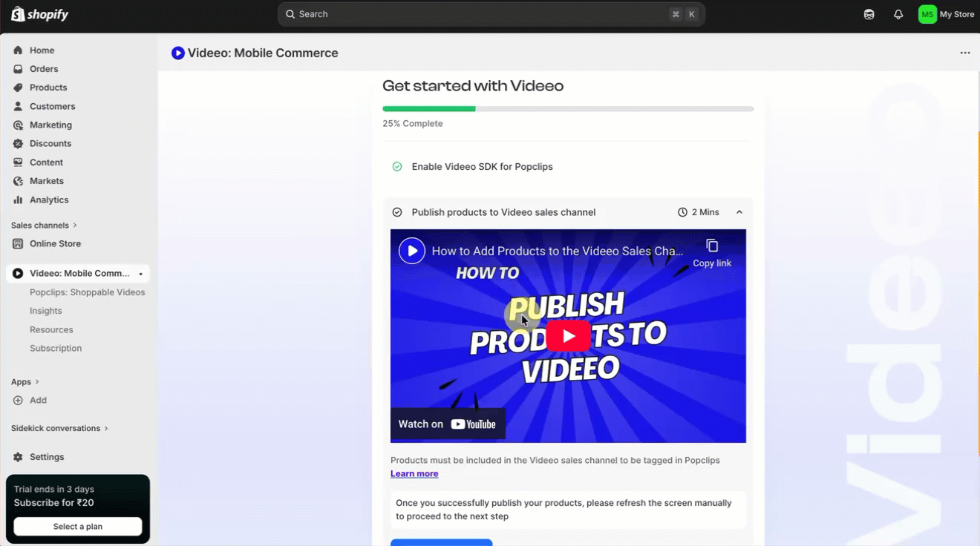980x546 pixels.
Task: Click the Shopify logo in top bar
Action: pyautogui.click(x=39, y=14)
